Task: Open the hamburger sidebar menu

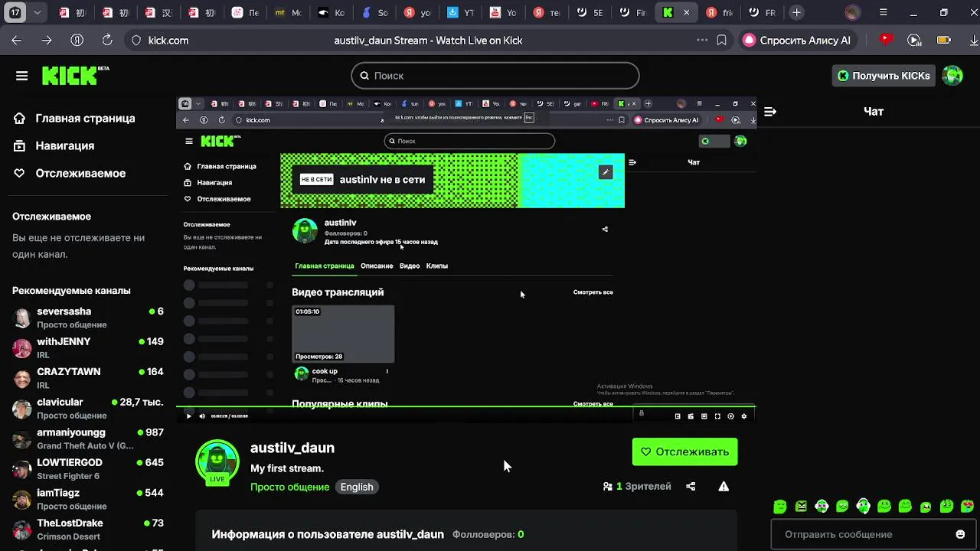Action: tap(21, 76)
